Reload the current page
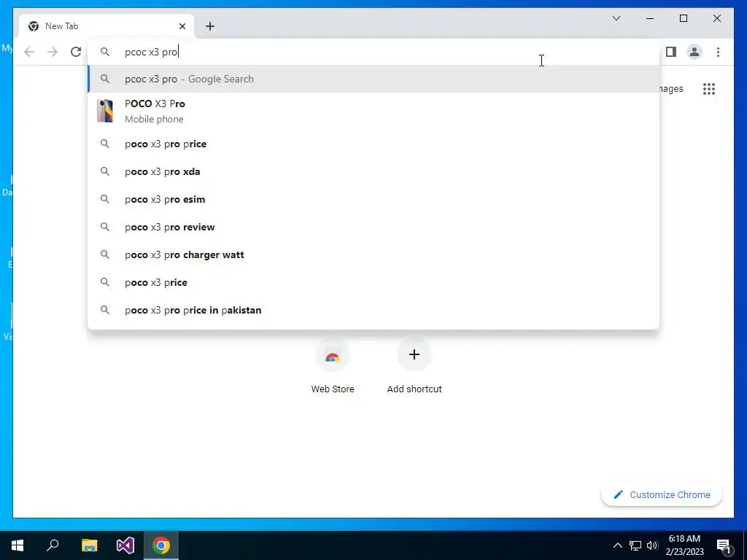Image resolution: width=747 pixels, height=560 pixels. coord(76,52)
